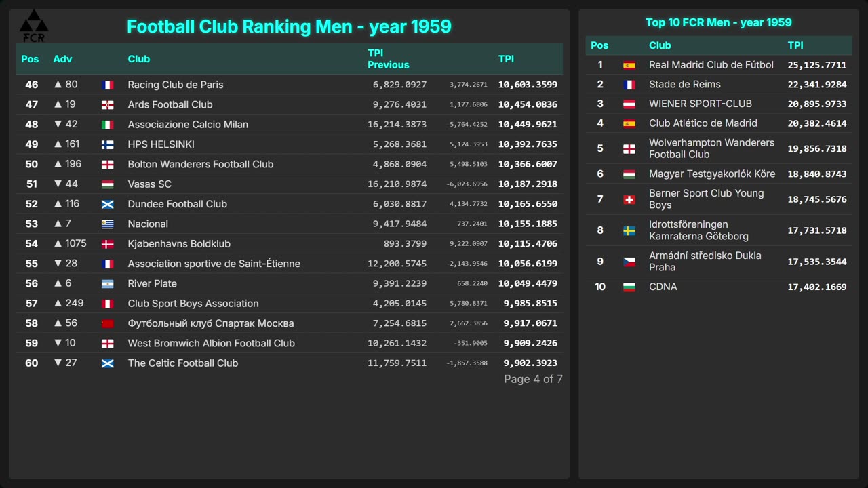Click Bulgaria flag beside CDNA
868x488 pixels.
(629, 287)
